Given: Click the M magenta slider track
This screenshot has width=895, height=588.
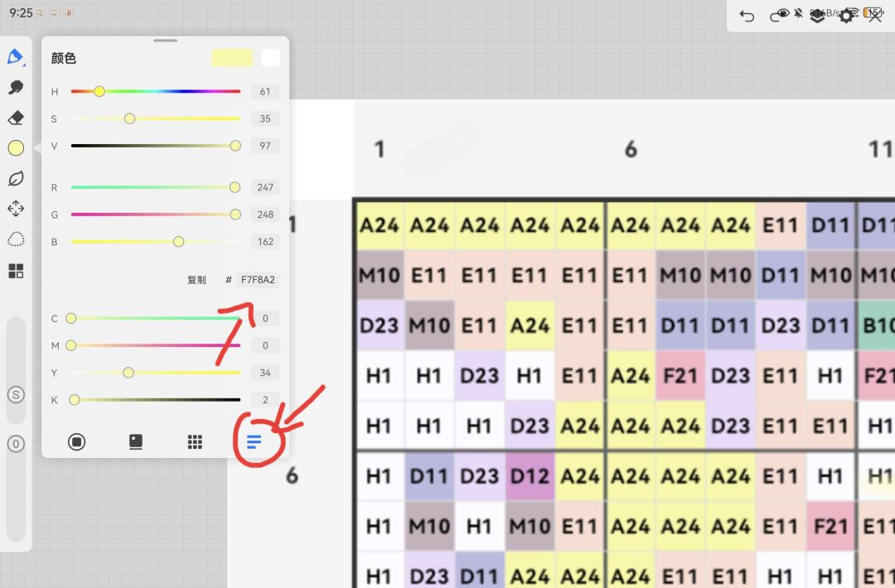Looking at the screenshot, I should (x=155, y=345).
